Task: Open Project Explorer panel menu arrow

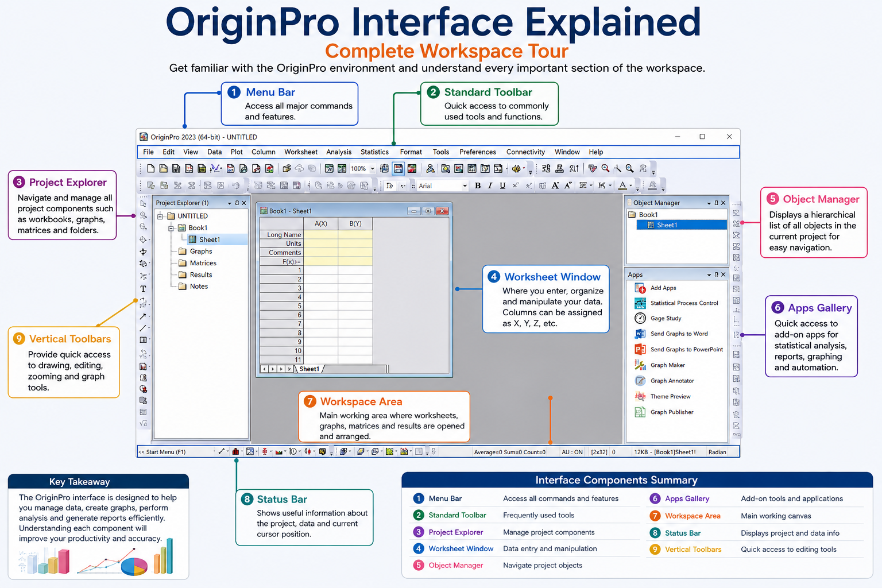Action: coord(229,203)
